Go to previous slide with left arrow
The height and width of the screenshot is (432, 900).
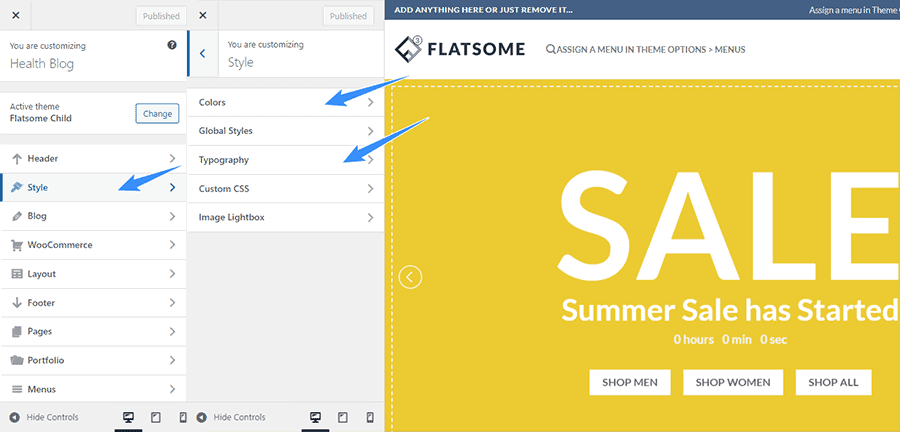pyautogui.click(x=410, y=277)
